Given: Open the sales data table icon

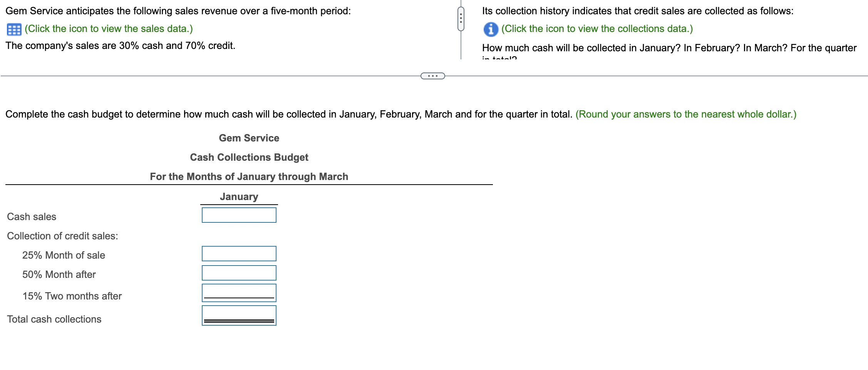Looking at the screenshot, I should coord(14,29).
